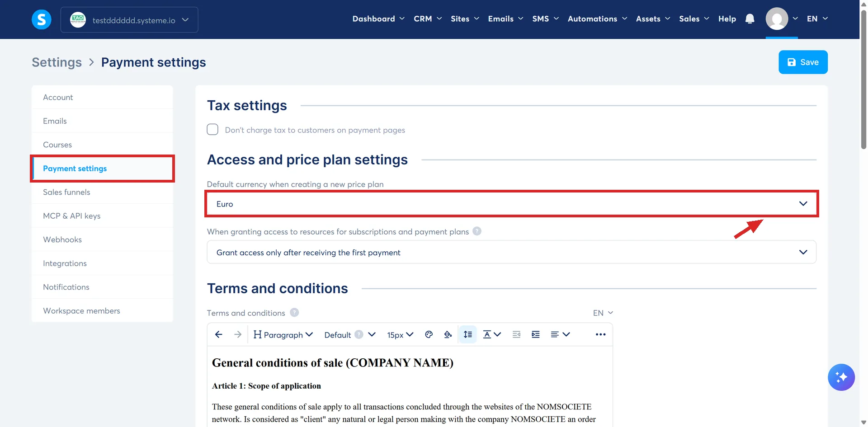868x427 pixels.
Task: Enable don't charge tax checkbox
Action: [x=212, y=130]
